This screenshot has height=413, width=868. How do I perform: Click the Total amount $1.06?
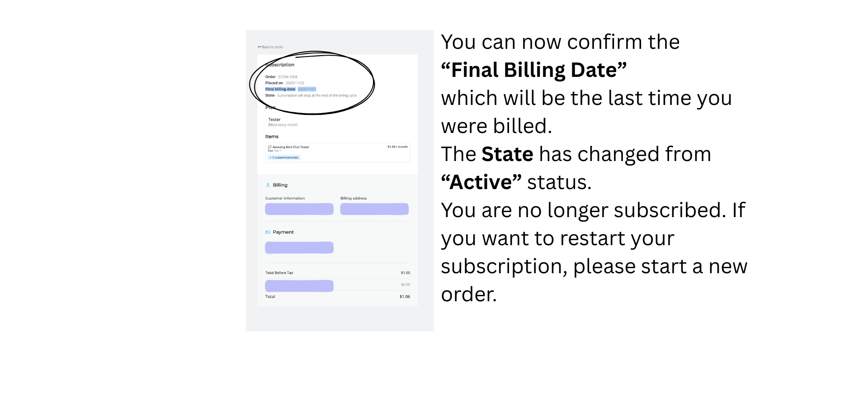point(405,297)
